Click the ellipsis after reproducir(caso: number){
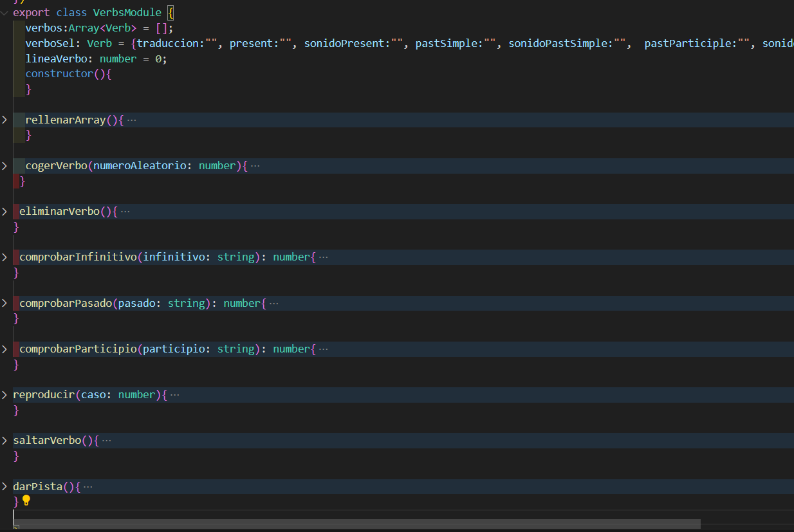This screenshot has height=532, width=794. click(174, 395)
